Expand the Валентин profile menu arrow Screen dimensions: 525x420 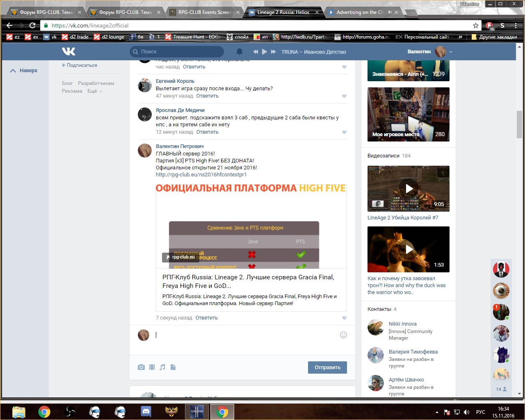(x=451, y=52)
